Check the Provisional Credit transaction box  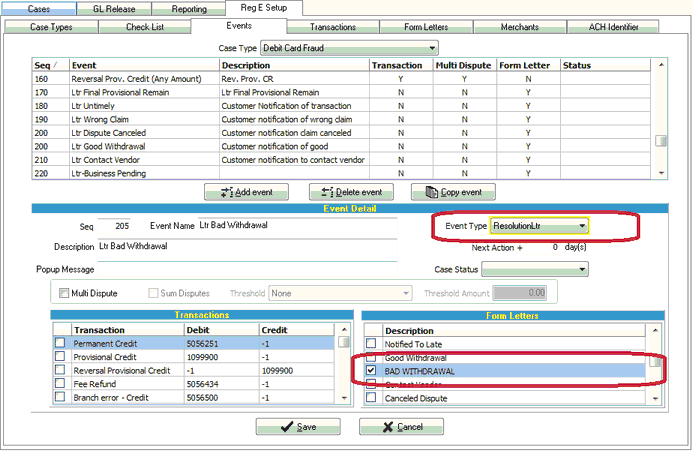point(60,356)
